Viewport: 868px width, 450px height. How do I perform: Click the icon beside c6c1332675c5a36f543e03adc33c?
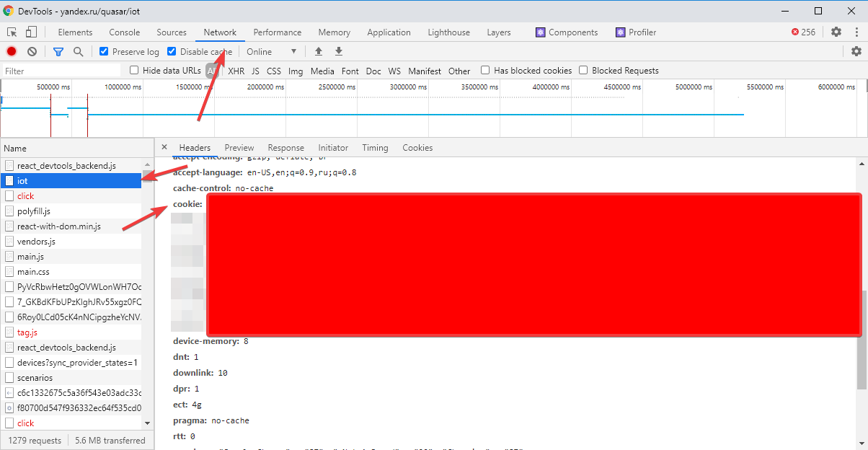coord(9,393)
